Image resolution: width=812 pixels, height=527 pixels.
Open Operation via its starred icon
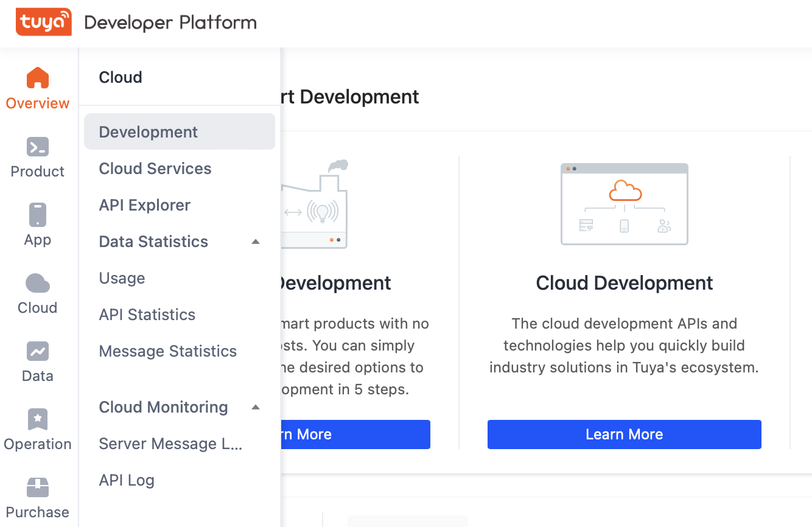(37, 419)
